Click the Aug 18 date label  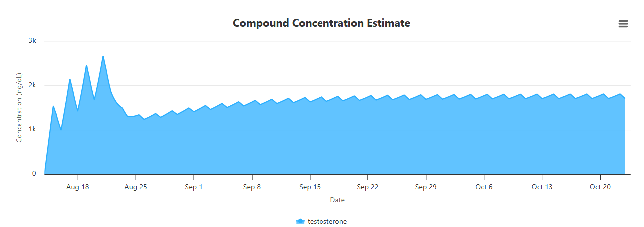(78, 187)
